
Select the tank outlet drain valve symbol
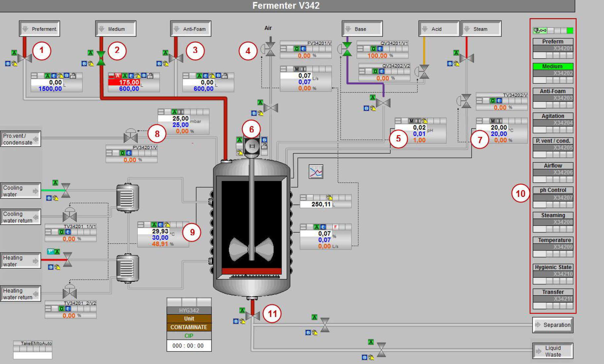pyautogui.click(x=253, y=316)
